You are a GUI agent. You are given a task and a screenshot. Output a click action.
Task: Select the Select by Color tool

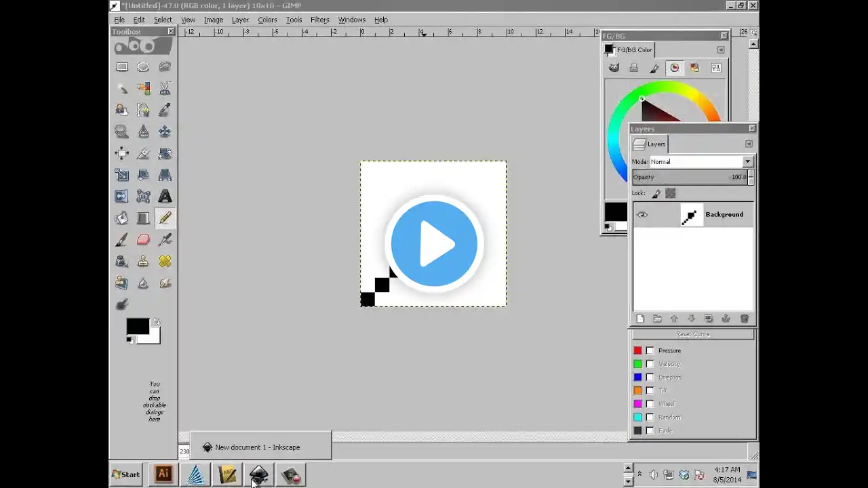click(143, 88)
